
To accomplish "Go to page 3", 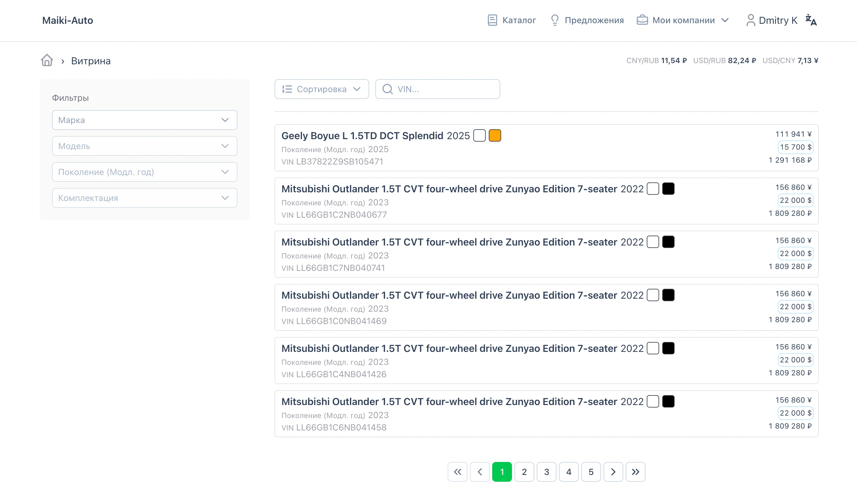I will point(546,472).
